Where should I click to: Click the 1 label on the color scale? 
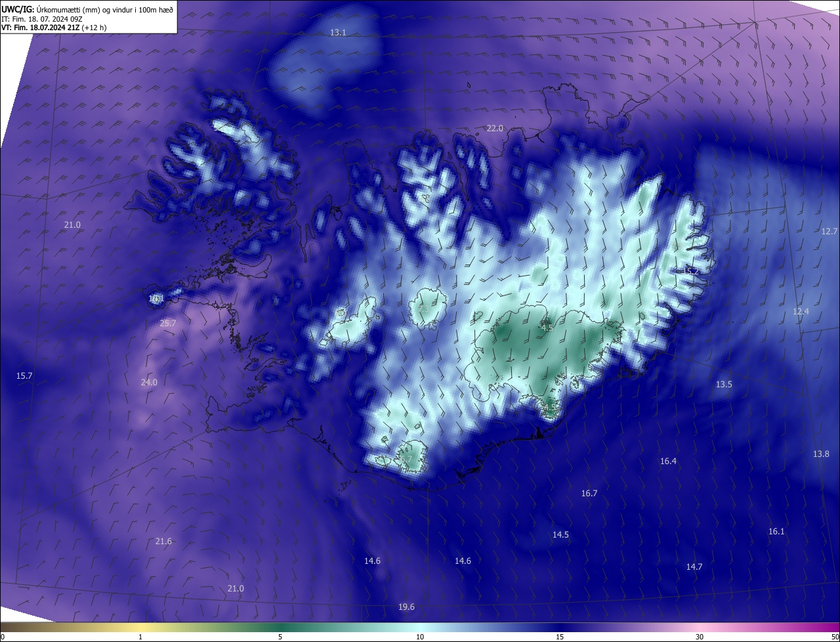140,637
